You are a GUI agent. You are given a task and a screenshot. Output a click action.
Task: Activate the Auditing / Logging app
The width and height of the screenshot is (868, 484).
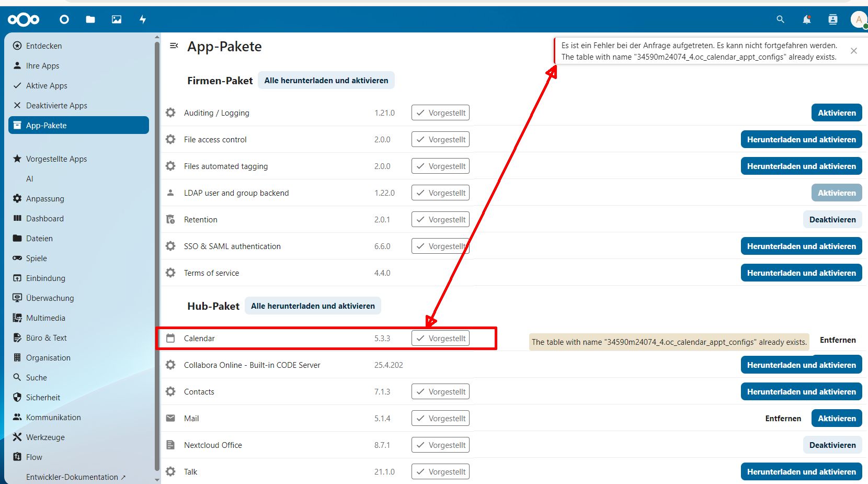coord(837,112)
